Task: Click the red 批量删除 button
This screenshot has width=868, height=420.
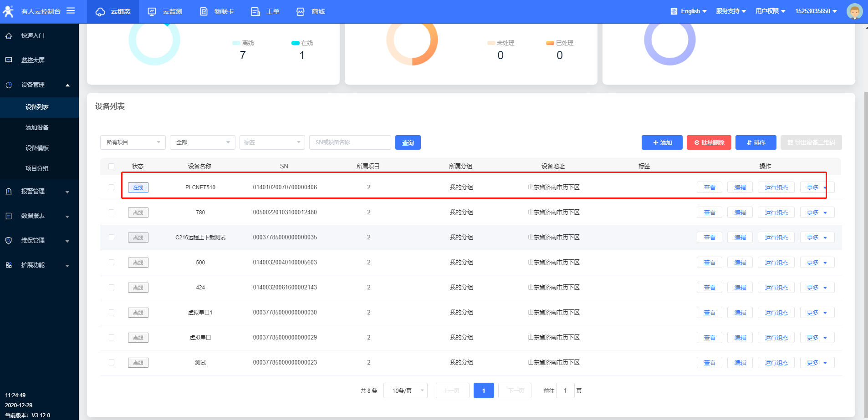Action: [x=709, y=142]
